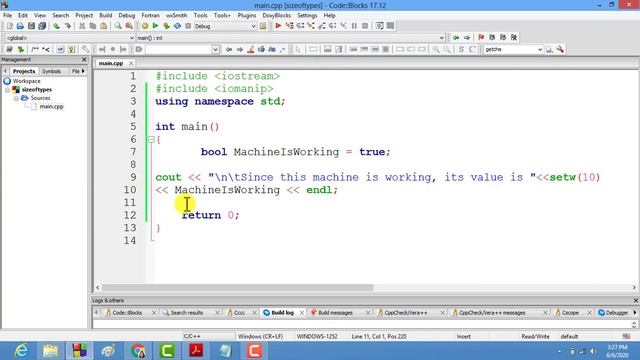Click the Replace toolbar icon
The width and height of the screenshot is (640, 360).
click(x=129, y=26)
